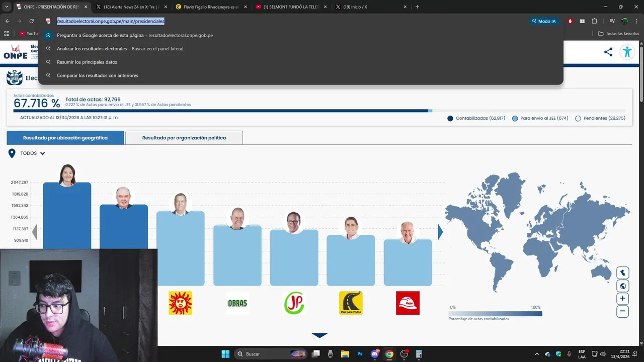
Task: Expand the TODOS location dropdown
Action: [x=33, y=153]
